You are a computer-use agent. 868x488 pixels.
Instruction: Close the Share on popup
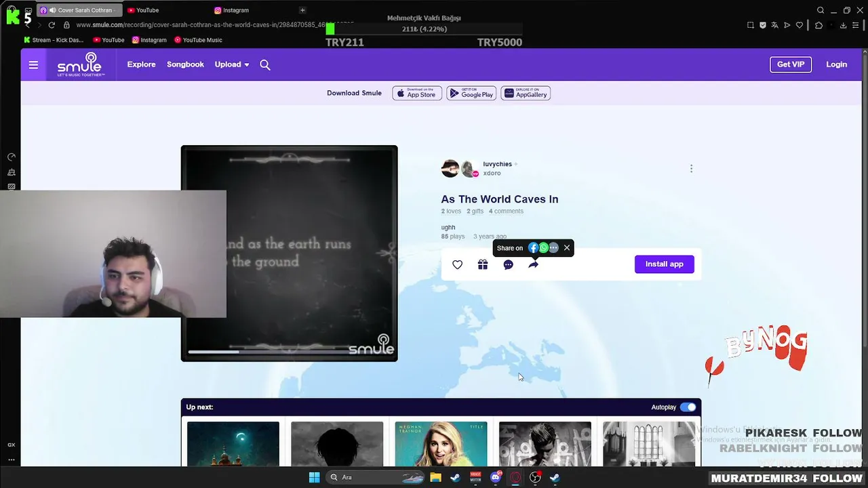[x=567, y=248]
